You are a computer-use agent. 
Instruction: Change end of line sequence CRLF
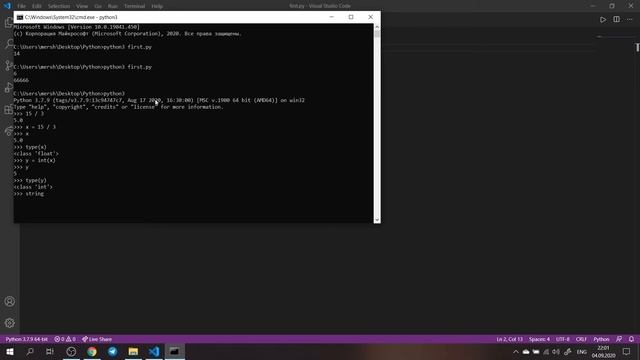[581, 339]
